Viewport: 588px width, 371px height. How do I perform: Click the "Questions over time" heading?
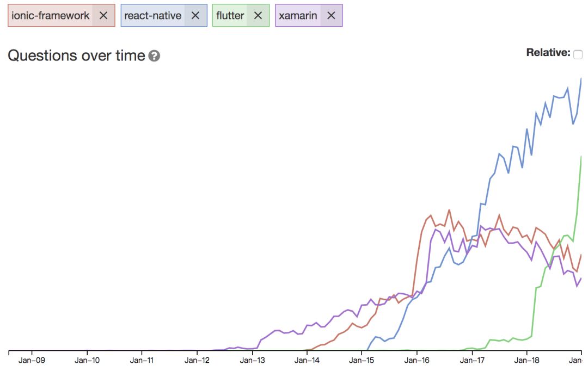coord(77,55)
